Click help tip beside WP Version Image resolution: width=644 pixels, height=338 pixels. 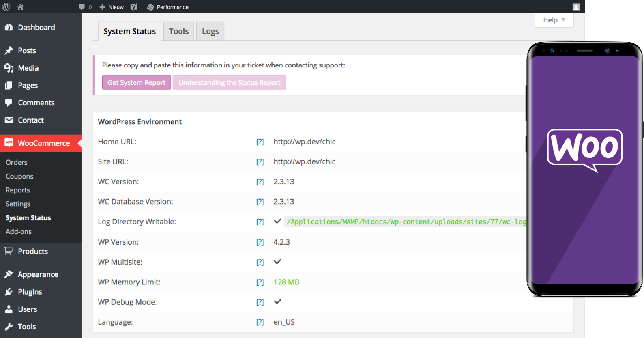(x=260, y=242)
